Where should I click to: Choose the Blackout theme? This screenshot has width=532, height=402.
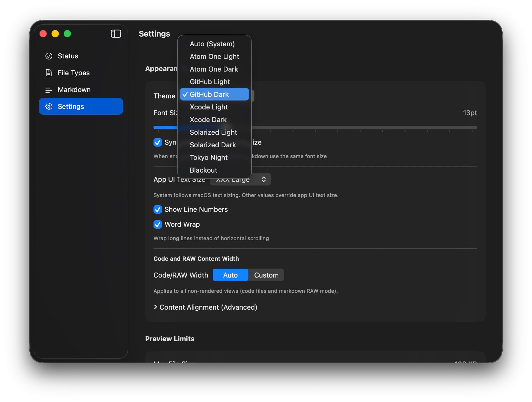(x=203, y=170)
